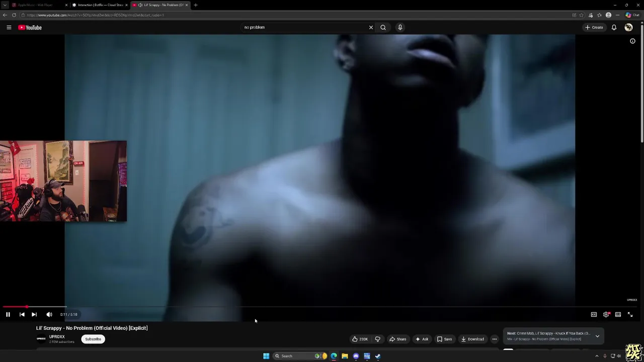Click the Next: Crime Mob playlist text
The width and height of the screenshot is (644, 362).
point(548,333)
